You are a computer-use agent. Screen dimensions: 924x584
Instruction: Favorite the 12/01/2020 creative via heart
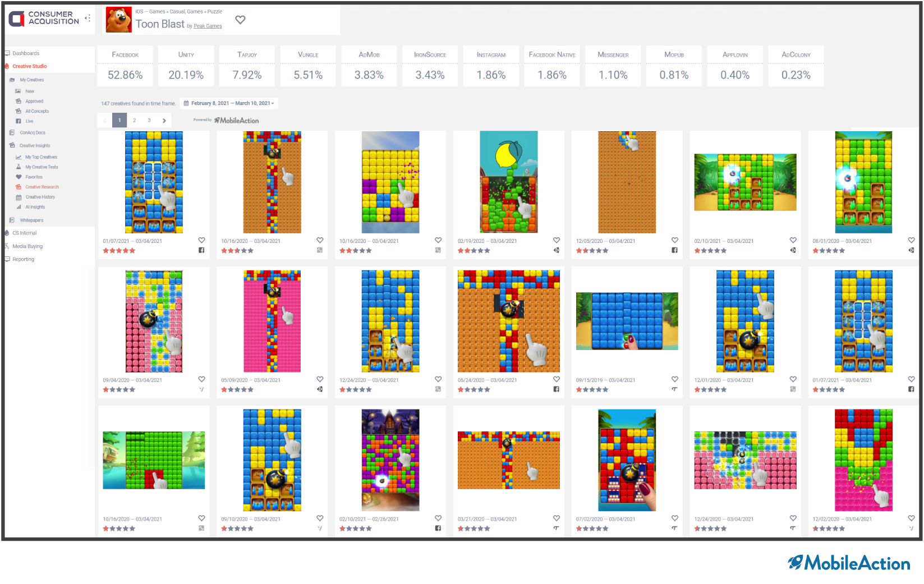pos(793,379)
